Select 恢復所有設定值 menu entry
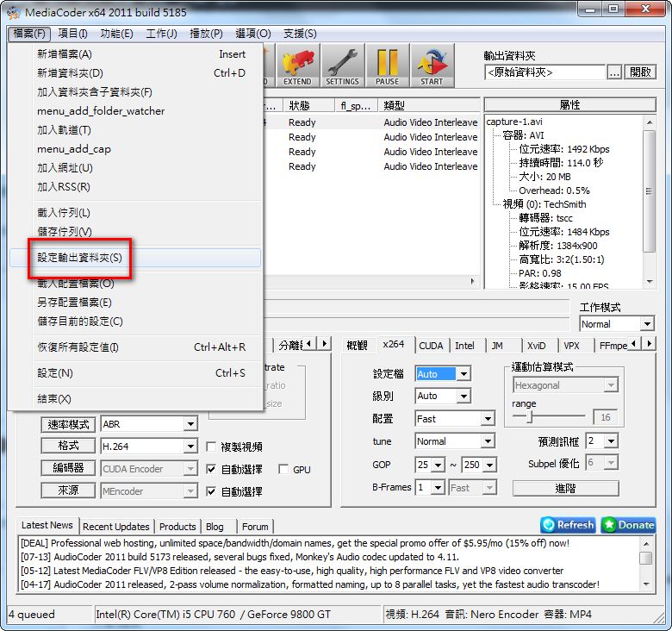The width and height of the screenshot is (672, 631). (135, 347)
